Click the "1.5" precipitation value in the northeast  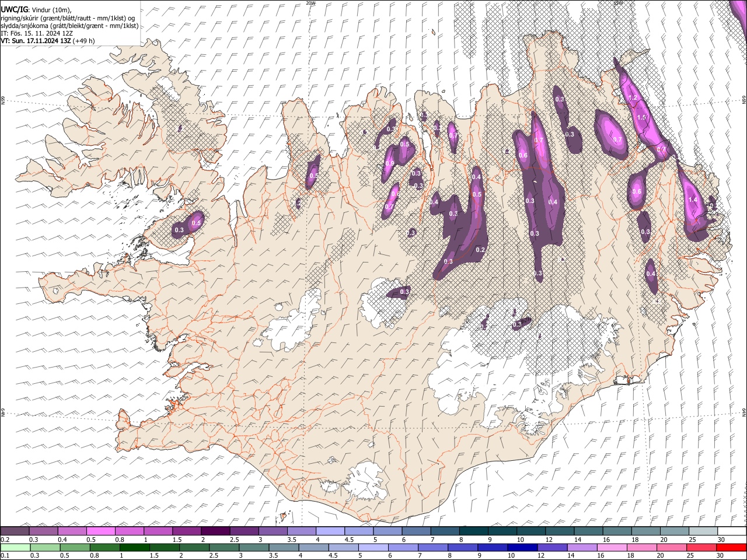point(642,118)
